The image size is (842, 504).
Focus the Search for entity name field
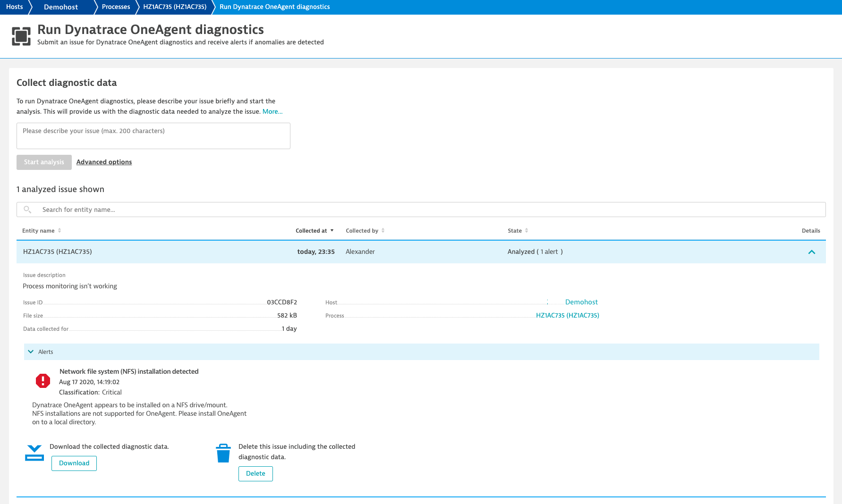click(421, 210)
